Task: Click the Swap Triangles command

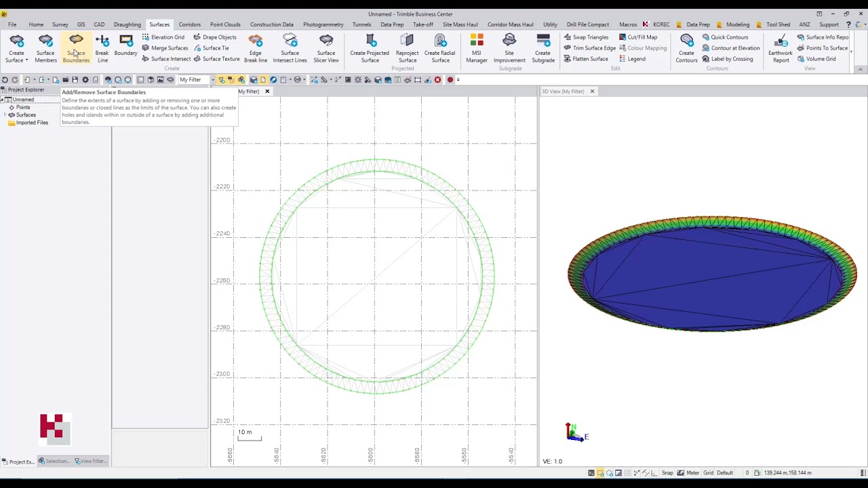Action: [x=586, y=37]
